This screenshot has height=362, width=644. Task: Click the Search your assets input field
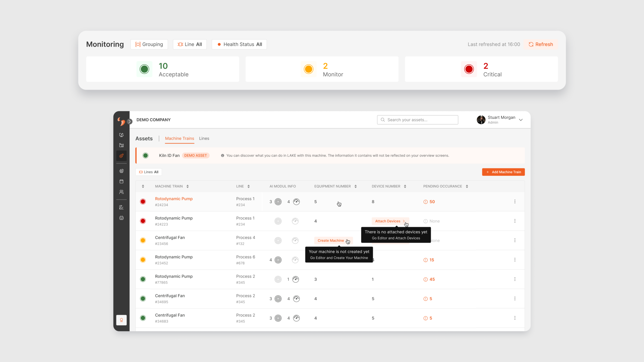(418, 119)
